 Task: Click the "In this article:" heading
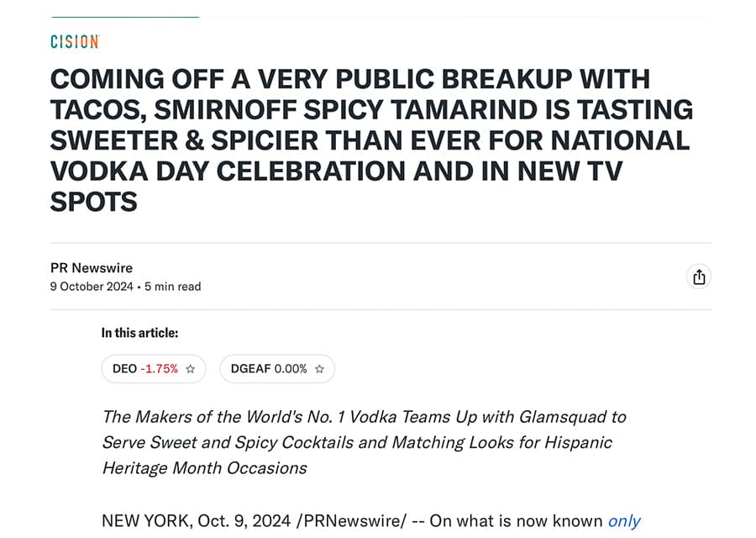(x=139, y=333)
